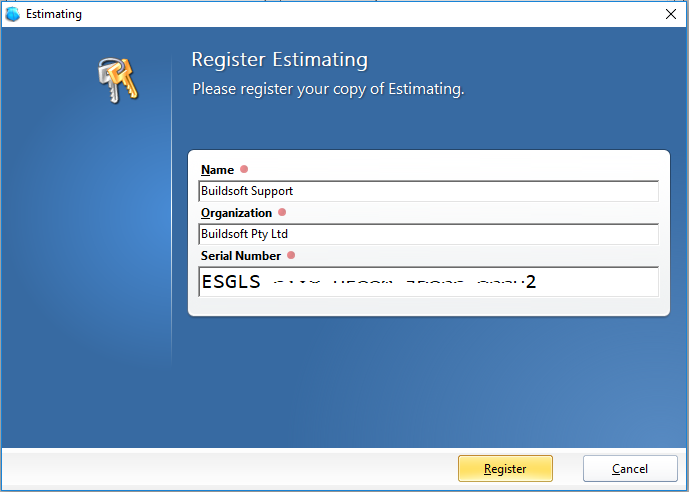Screen dimensions: 689x492
Task: Click the Serial Number field label
Action: coord(240,256)
